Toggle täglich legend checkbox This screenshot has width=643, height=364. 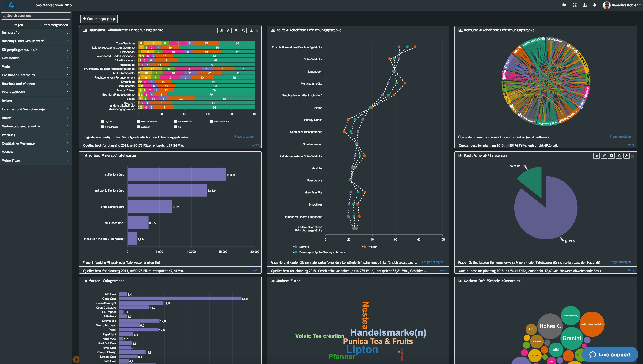(102, 122)
